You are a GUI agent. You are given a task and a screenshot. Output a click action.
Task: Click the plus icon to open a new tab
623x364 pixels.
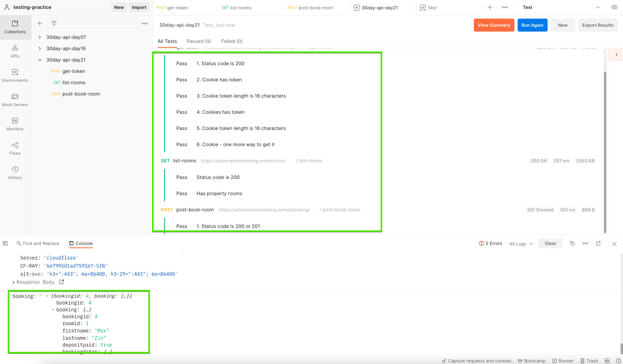coord(490,7)
